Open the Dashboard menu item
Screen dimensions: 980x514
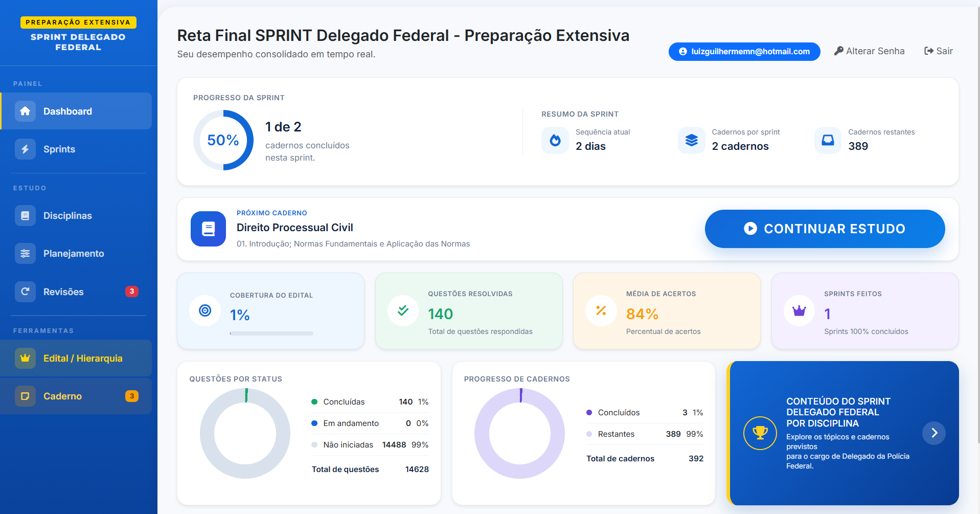click(x=76, y=111)
